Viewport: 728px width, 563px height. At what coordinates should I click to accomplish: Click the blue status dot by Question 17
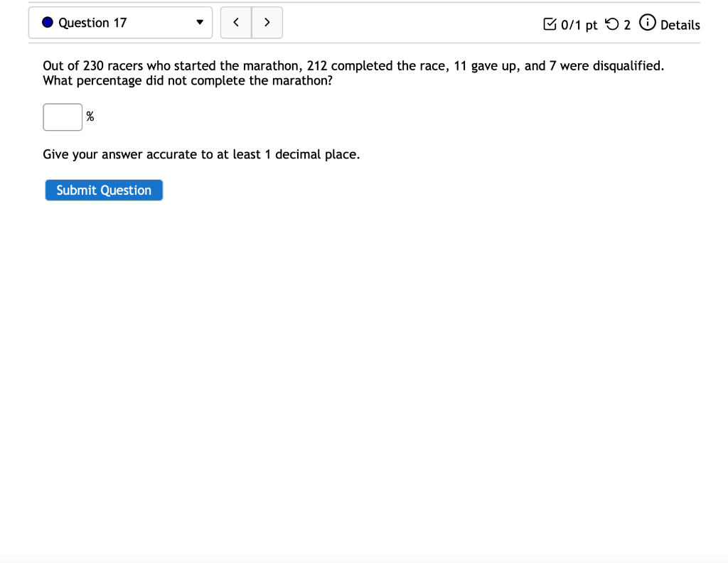pyautogui.click(x=48, y=22)
